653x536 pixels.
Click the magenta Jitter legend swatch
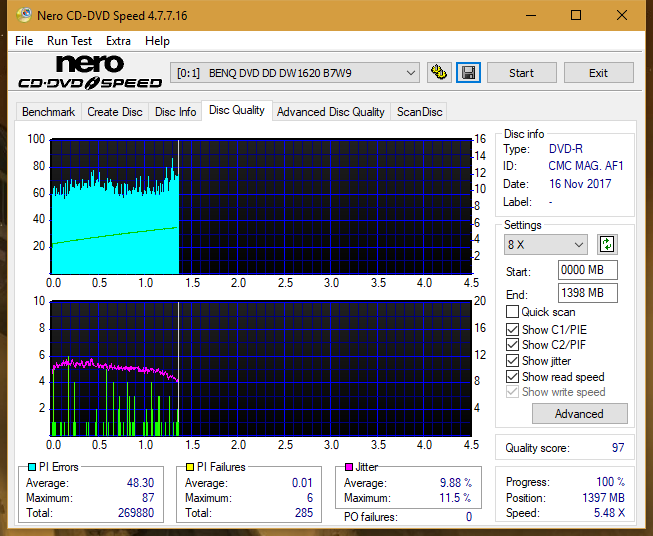(349, 467)
